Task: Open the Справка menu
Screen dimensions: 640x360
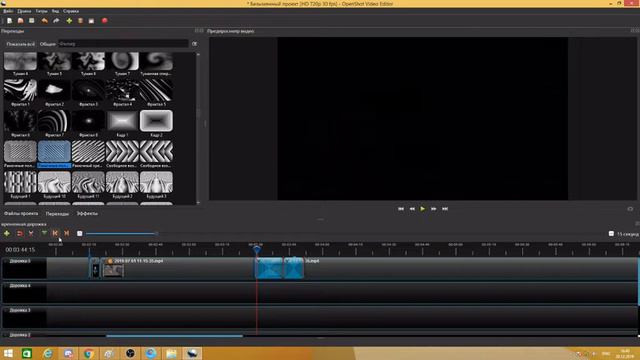Action: pyautogui.click(x=71, y=11)
